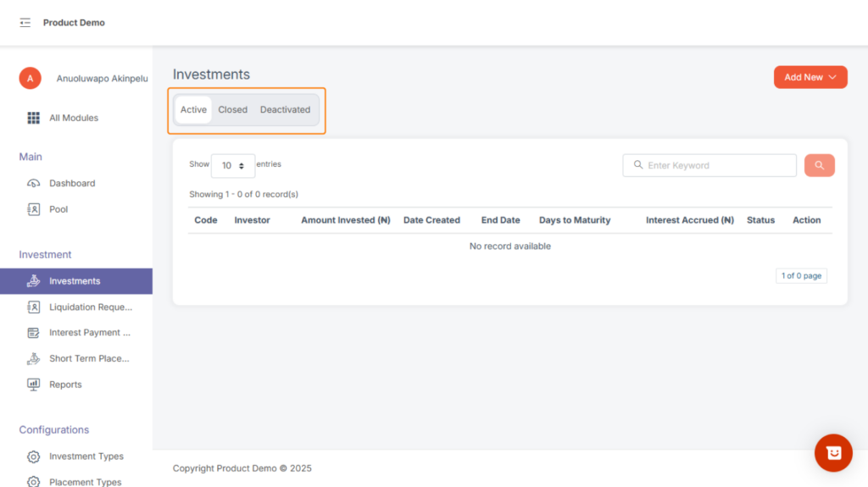868x487 pixels.
Task: Click the Liquidation Requests sidebar icon
Action: coord(34,307)
